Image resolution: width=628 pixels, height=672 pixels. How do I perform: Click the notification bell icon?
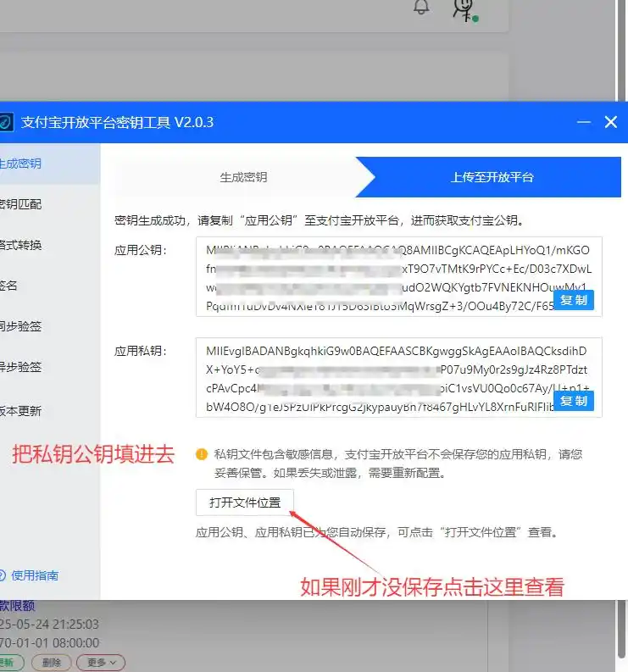click(421, 8)
